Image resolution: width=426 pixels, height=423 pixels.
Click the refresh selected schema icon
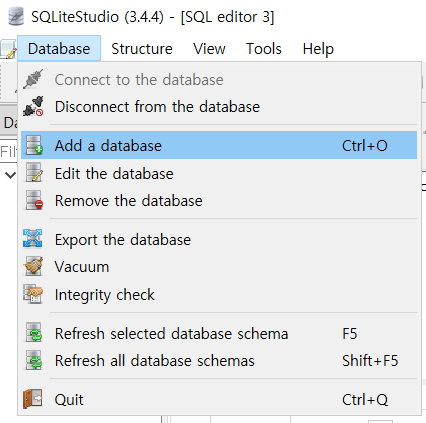[34, 332]
